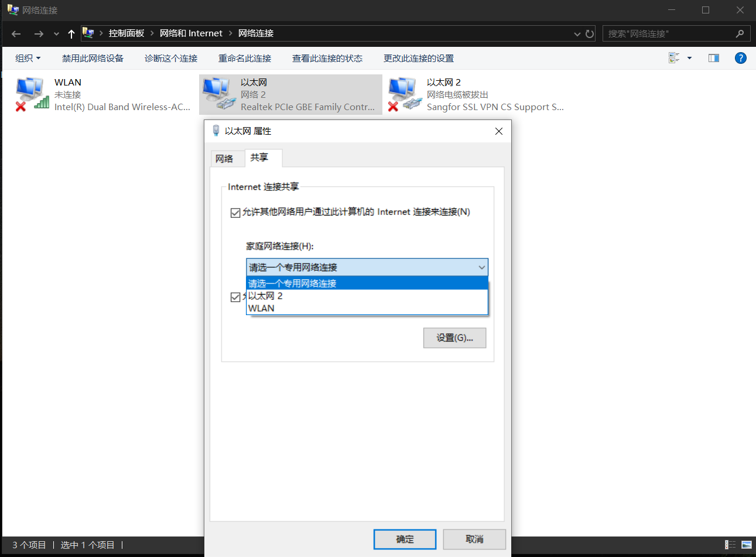Image resolution: width=756 pixels, height=557 pixels.
Task: Open Help using the blue question mark
Action: coord(741,58)
